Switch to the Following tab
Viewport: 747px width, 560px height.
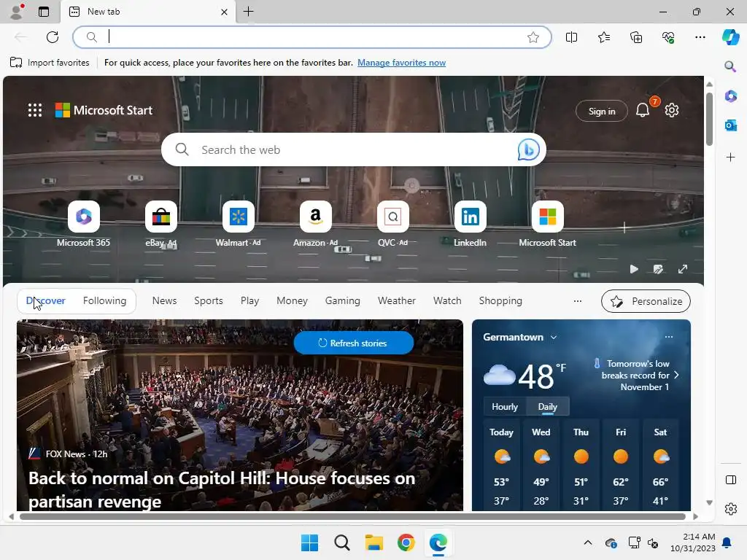[x=105, y=301]
